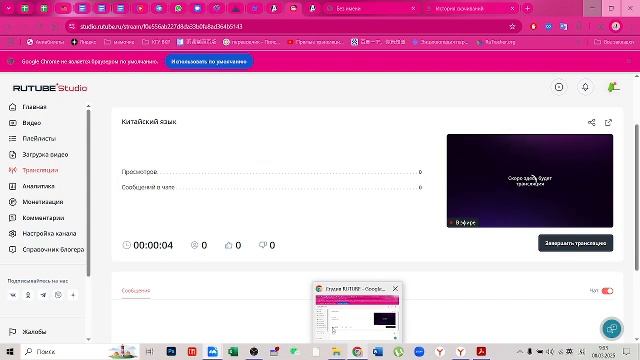Click the stream preview player

point(530,181)
